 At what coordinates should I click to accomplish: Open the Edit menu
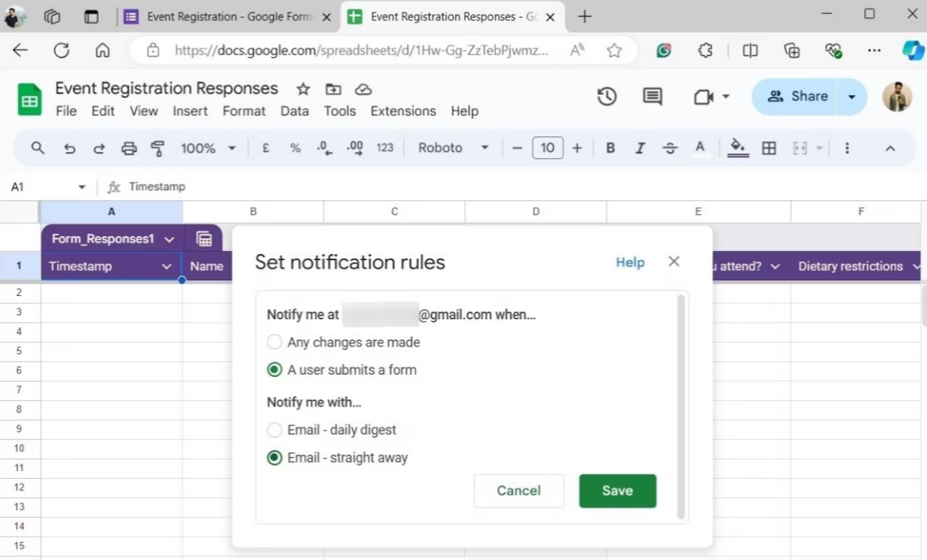tap(103, 111)
